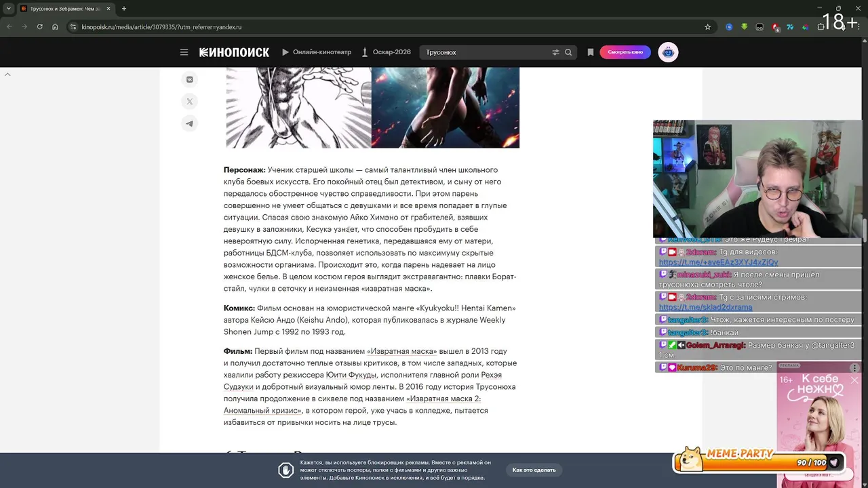Image resolution: width=868 pixels, height=488 pixels.
Task: Open the bookmarks ribbon icon in header
Action: click(x=590, y=52)
